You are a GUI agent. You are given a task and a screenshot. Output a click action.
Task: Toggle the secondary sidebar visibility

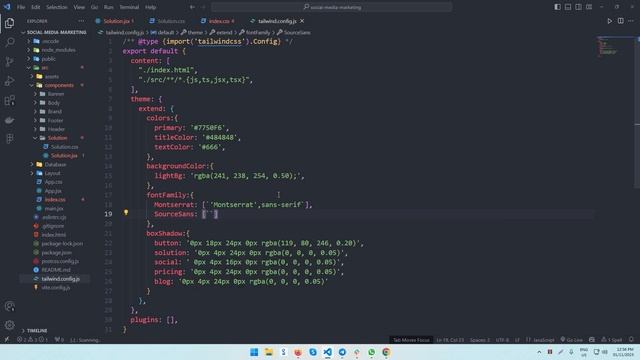coord(578,7)
